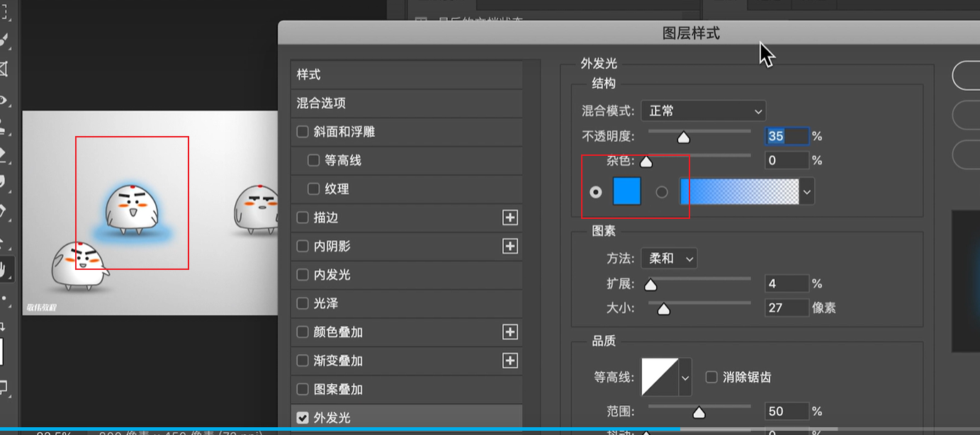Image resolution: width=980 pixels, height=435 pixels.
Task: Click the 图层样式 dialog title bar
Action: (629, 33)
